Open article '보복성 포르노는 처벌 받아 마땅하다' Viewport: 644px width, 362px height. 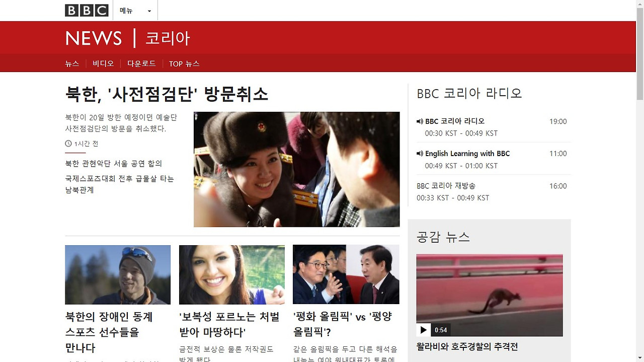pyautogui.click(x=229, y=324)
